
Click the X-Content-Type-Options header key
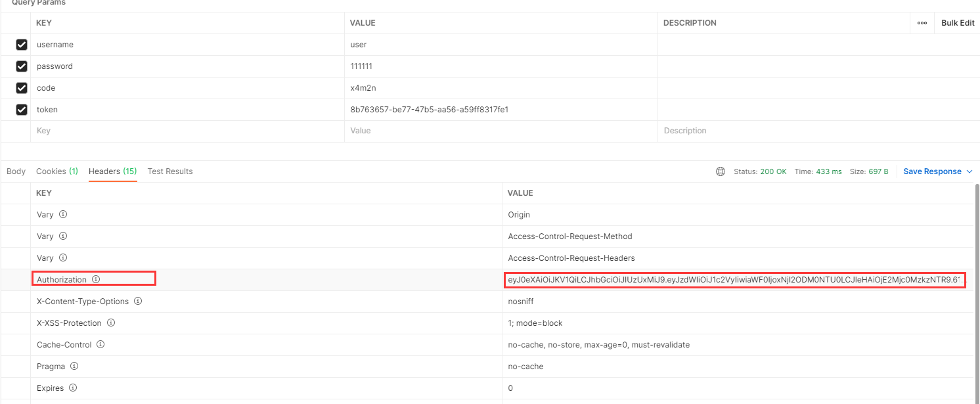coord(83,302)
